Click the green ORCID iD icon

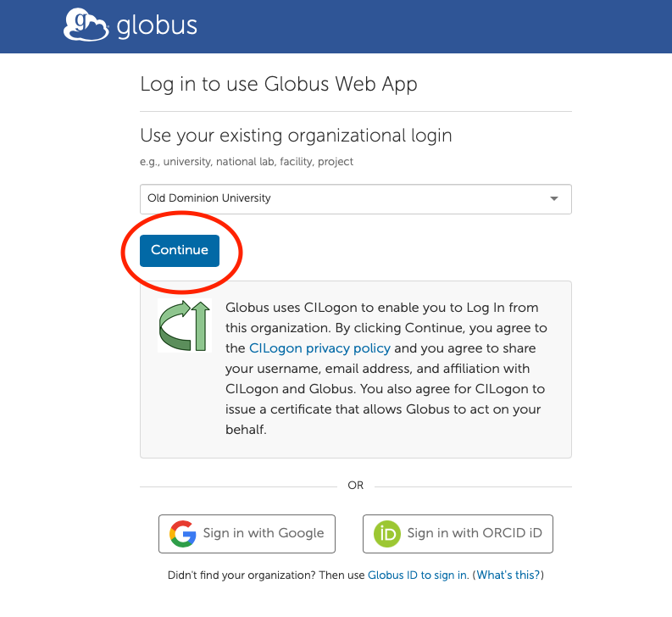[388, 534]
